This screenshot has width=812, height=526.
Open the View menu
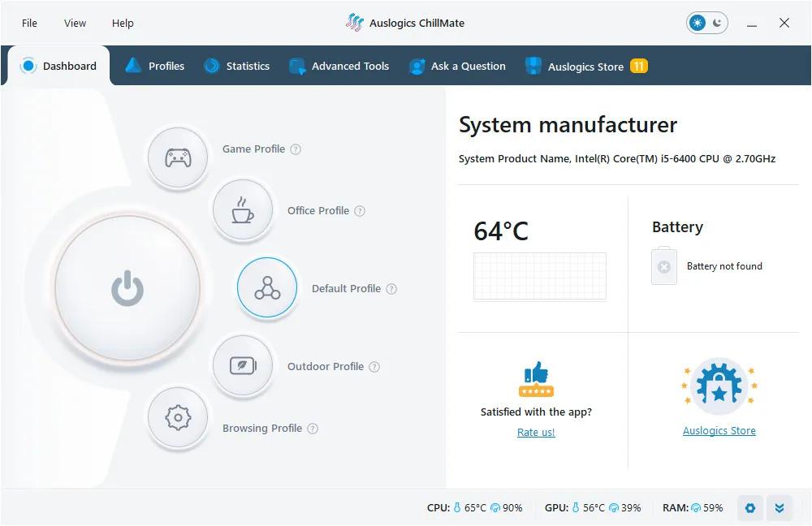[75, 24]
